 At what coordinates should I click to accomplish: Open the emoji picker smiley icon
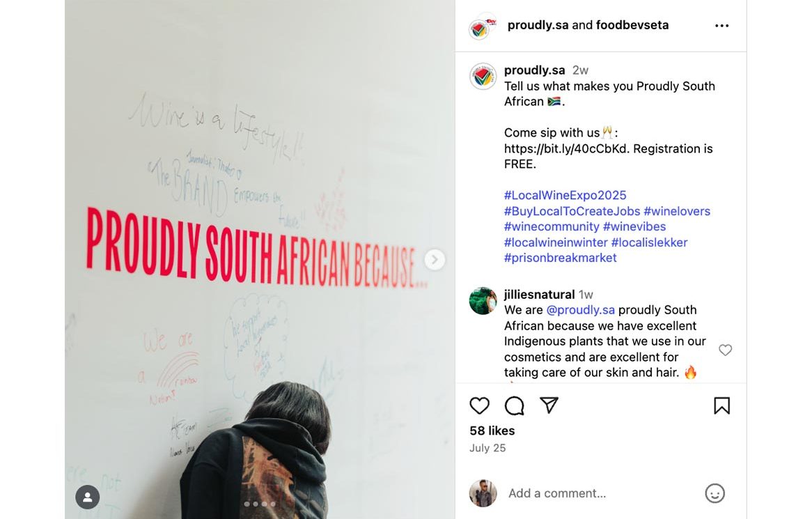715,493
